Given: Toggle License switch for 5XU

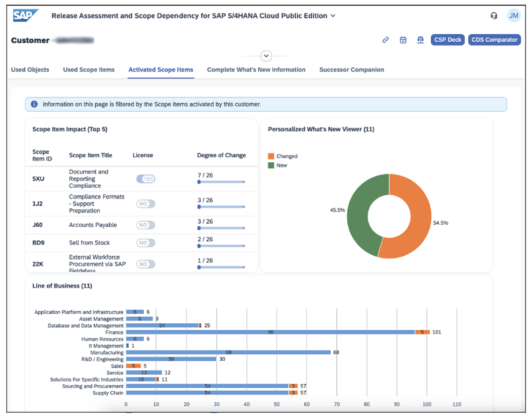Looking at the screenshot, I should coord(146,179).
